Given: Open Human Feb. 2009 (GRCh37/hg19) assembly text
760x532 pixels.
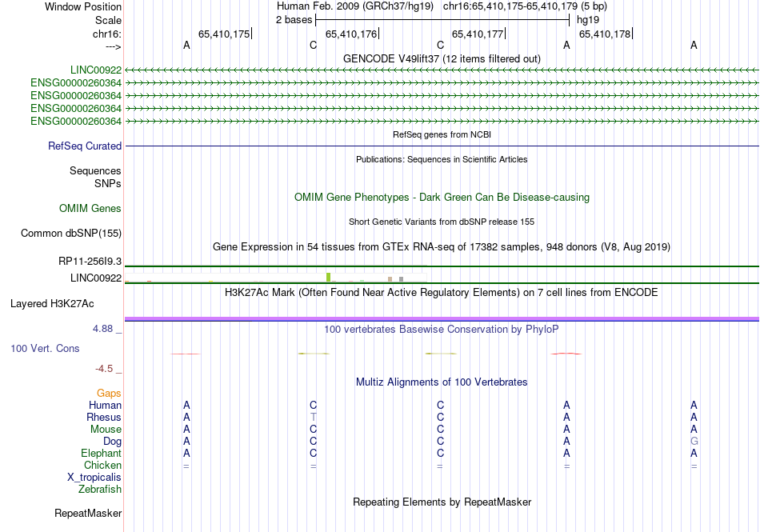Looking at the screenshot, I should click(x=357, y=6).
